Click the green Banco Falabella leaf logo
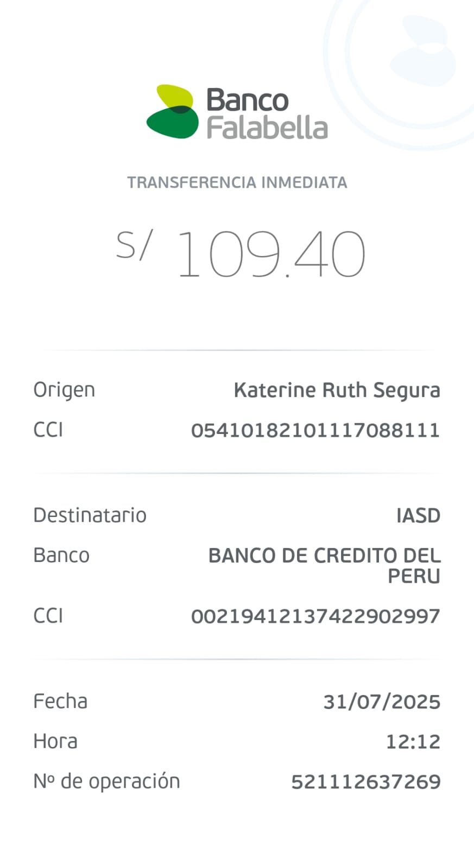Screen dimensions: 474x868 coord(172,111)
